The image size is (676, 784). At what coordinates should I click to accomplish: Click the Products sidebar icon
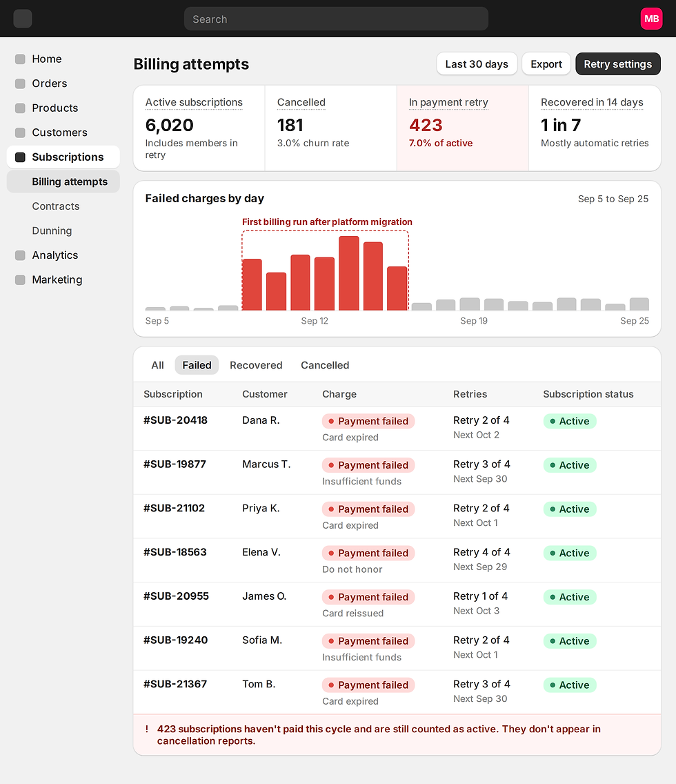coord(20,108)
